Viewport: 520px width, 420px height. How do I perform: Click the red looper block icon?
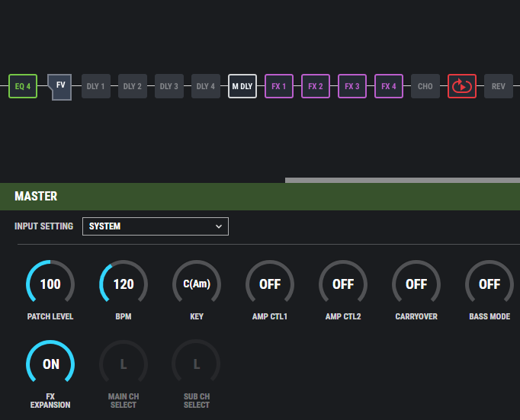pos(462,86)
